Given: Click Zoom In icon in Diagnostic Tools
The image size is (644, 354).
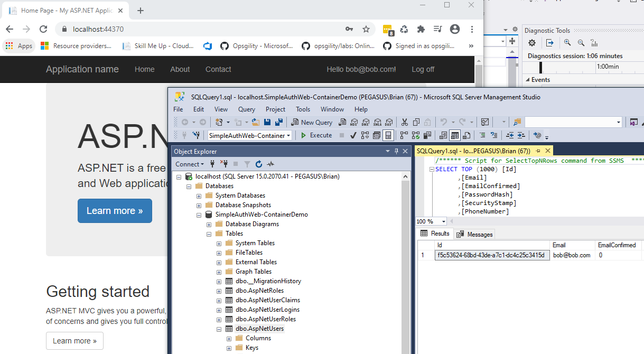Looking at the screenshot, I should [567, 43].
